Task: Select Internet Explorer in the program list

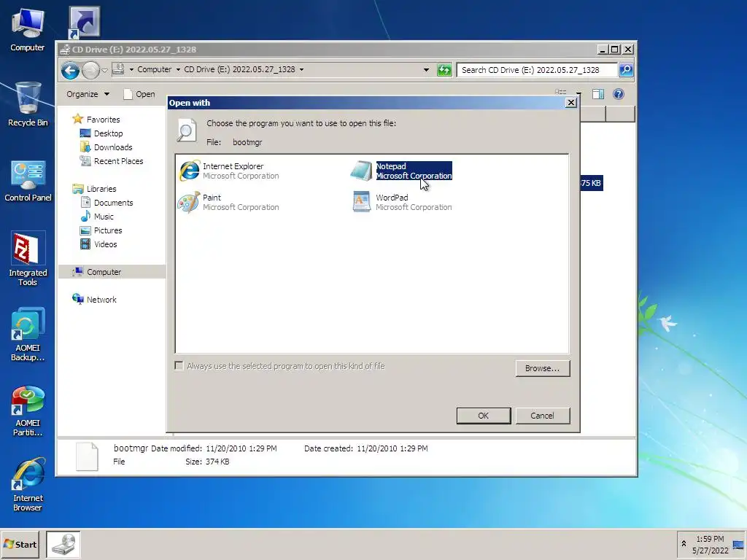Action: 229,171
